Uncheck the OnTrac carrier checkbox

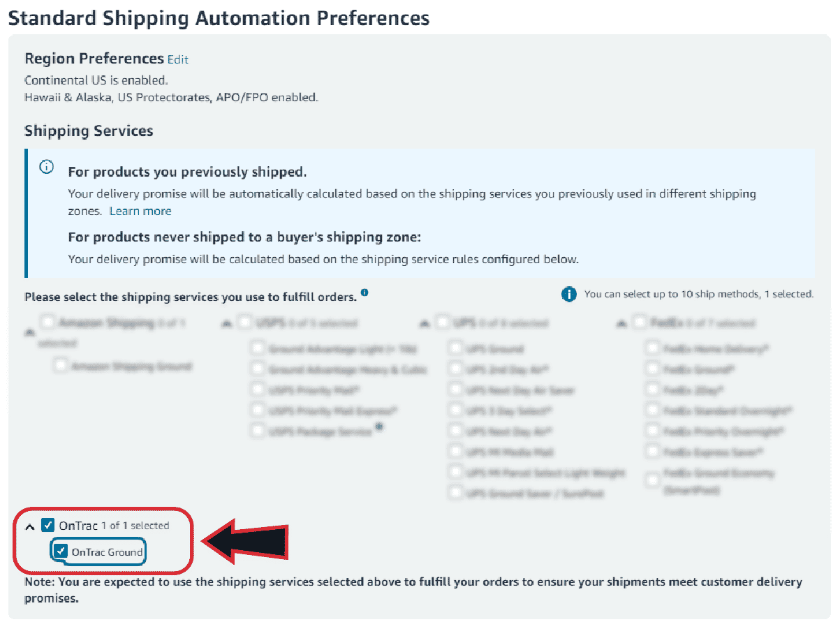pos(48,525)
